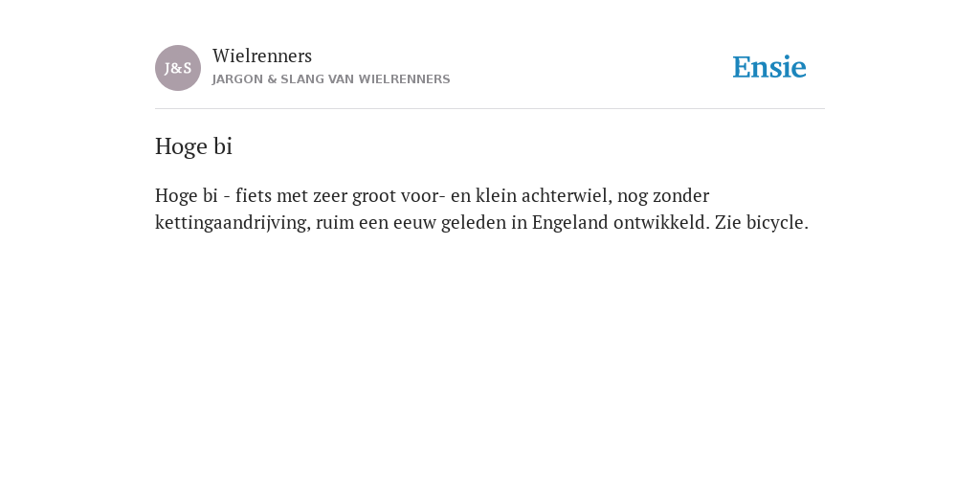Viewport: 980px width, 490px height.
Task: Click the word fiets in the definition
Action: pos(254,195)
